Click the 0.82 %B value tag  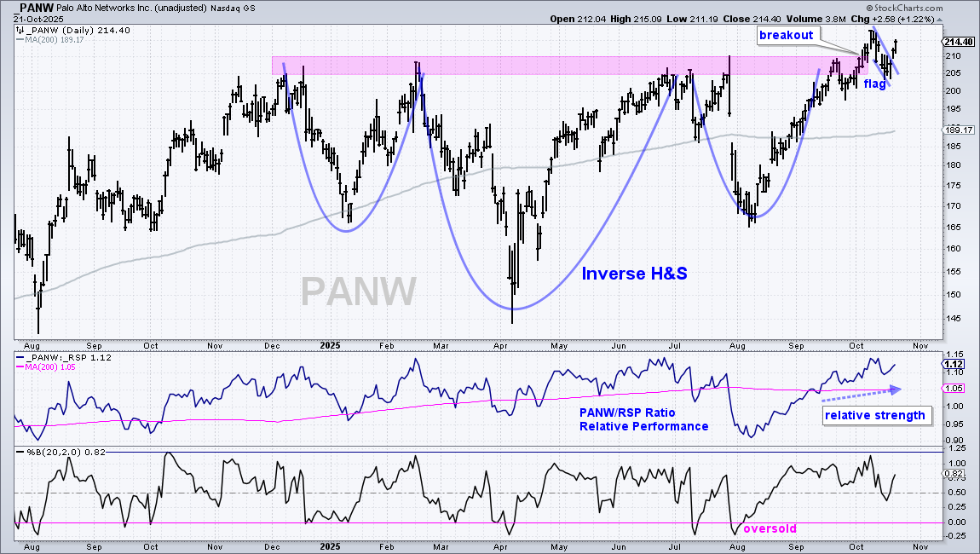[x=954, y=473]
